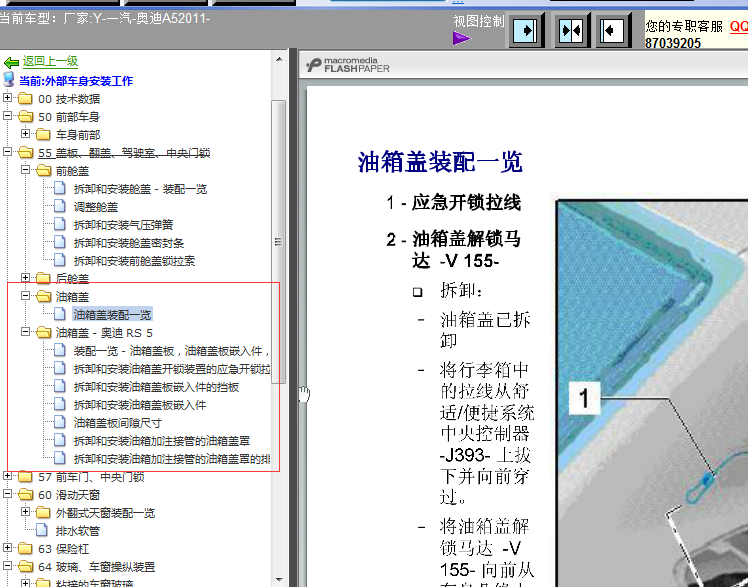Click the page icon beside 排水软管

(x=42, y=530)
